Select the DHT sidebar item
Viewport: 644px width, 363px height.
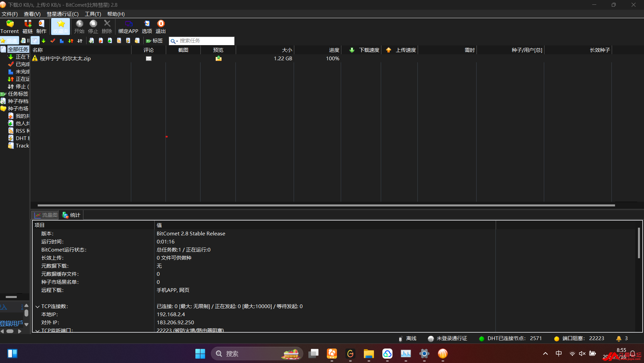pos(19,138)
